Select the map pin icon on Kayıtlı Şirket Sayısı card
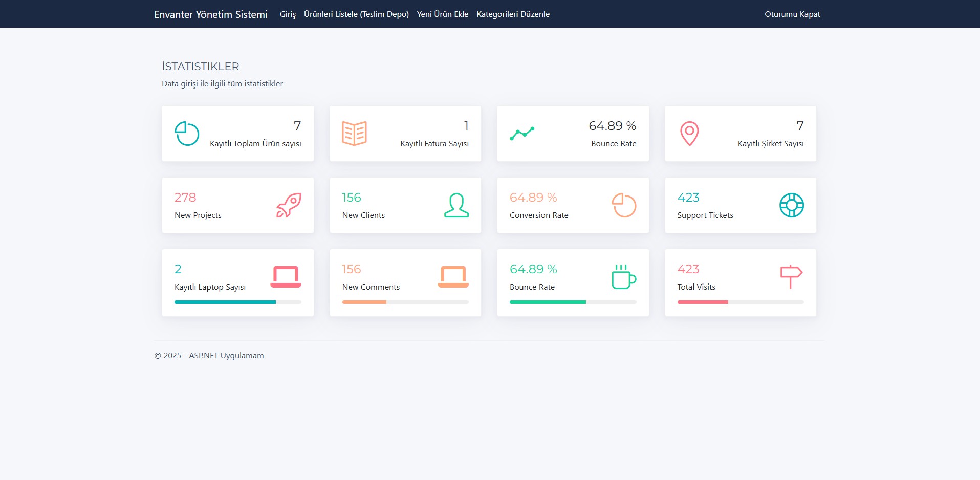980x480 pixels. click(x=689, y=133)
